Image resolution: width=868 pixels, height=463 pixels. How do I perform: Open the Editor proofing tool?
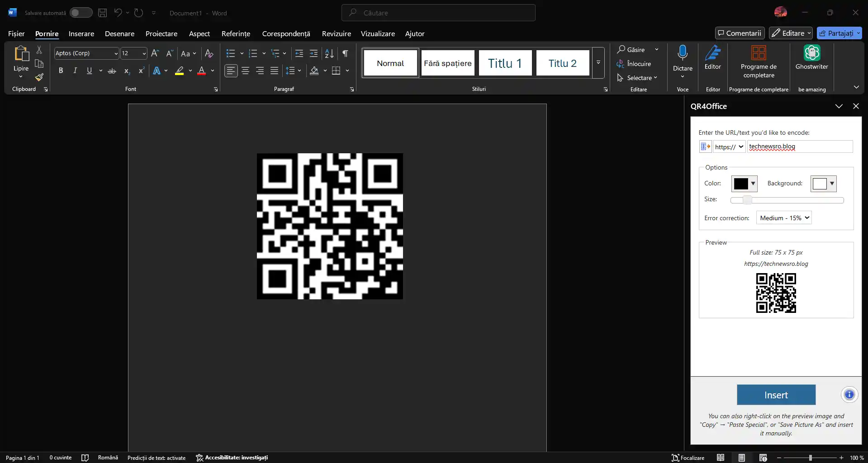pos(712,58)
